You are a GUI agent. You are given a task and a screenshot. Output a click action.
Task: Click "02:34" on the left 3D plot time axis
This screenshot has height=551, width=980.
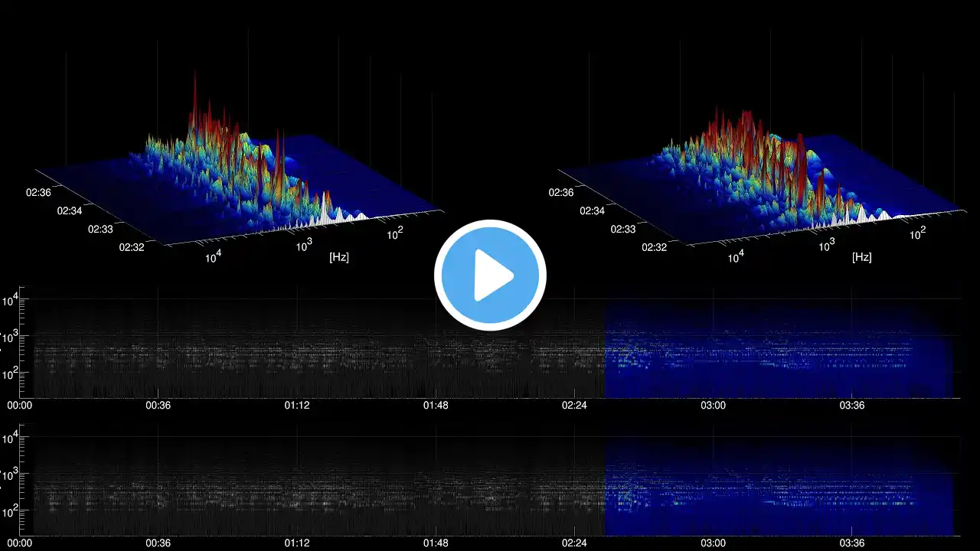click(69, 210)
